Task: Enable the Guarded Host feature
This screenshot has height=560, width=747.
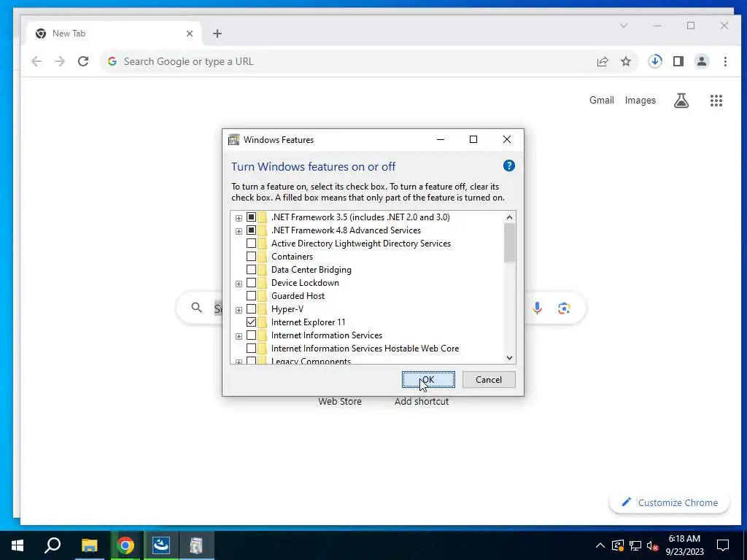Action: pos(251,296)
